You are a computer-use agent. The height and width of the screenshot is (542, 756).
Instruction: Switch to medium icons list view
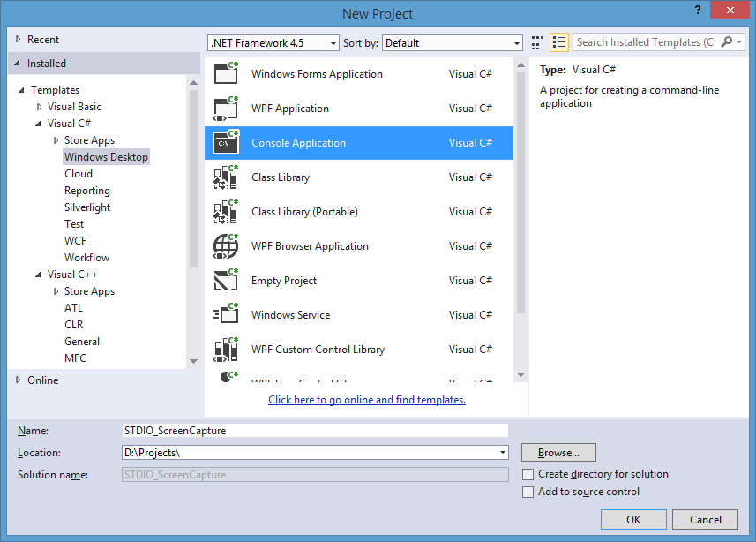pos(559,42)
